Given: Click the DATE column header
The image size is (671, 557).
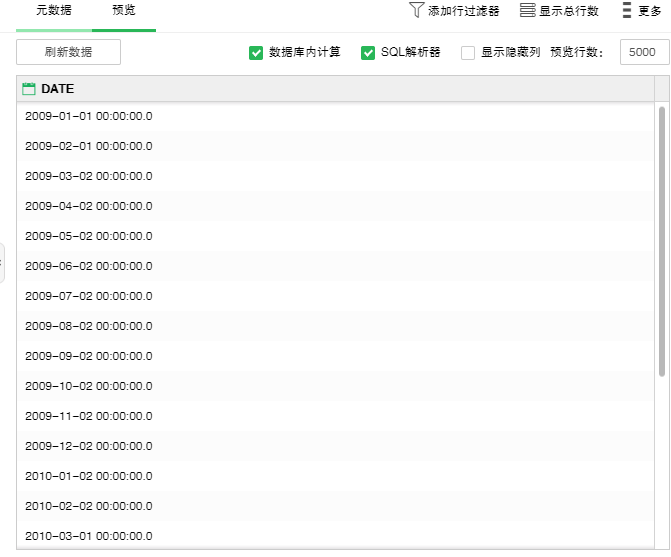Looking at the screenshot, I should coord(57,89).
